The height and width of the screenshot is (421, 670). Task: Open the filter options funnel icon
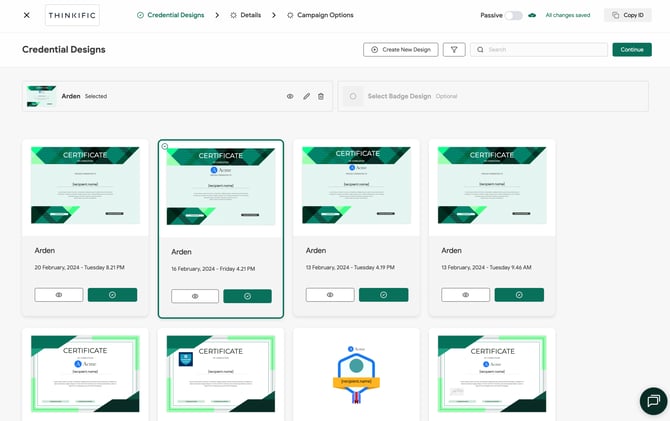pyautogui.click(x=454, y=50)
